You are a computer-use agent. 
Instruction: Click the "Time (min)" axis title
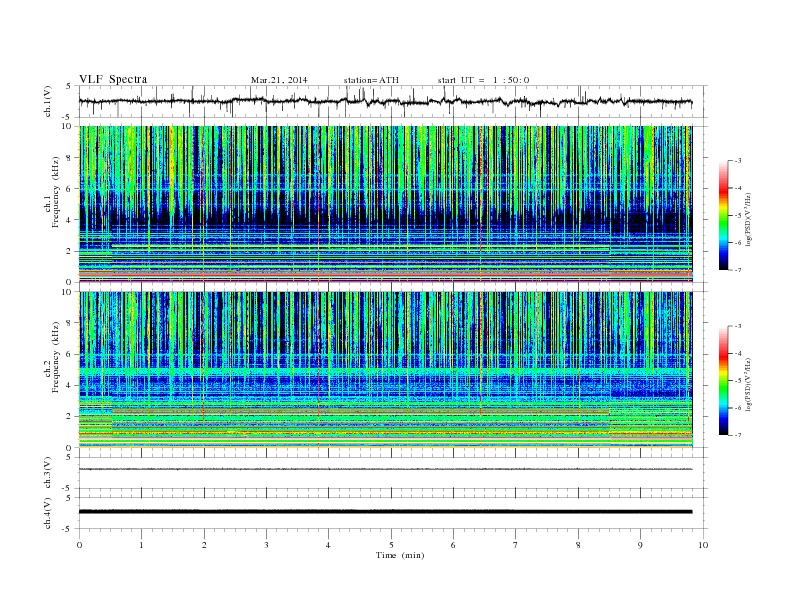400,555
